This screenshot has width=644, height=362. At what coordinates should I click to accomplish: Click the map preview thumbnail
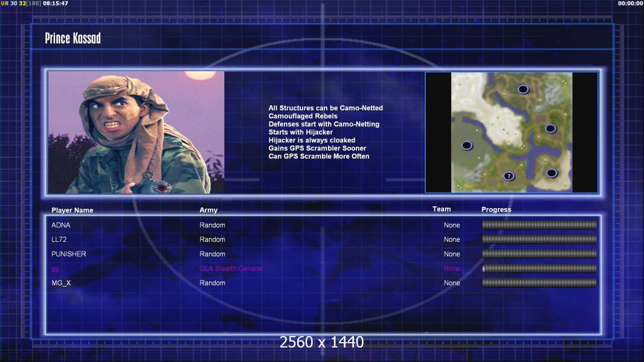click(x=511, y=132)
